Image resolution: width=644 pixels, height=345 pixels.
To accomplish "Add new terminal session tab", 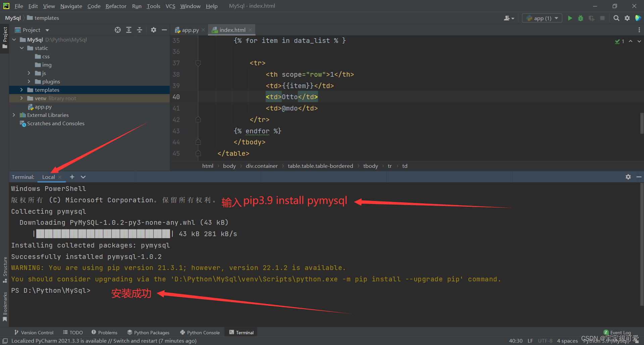I will [72, 177].
